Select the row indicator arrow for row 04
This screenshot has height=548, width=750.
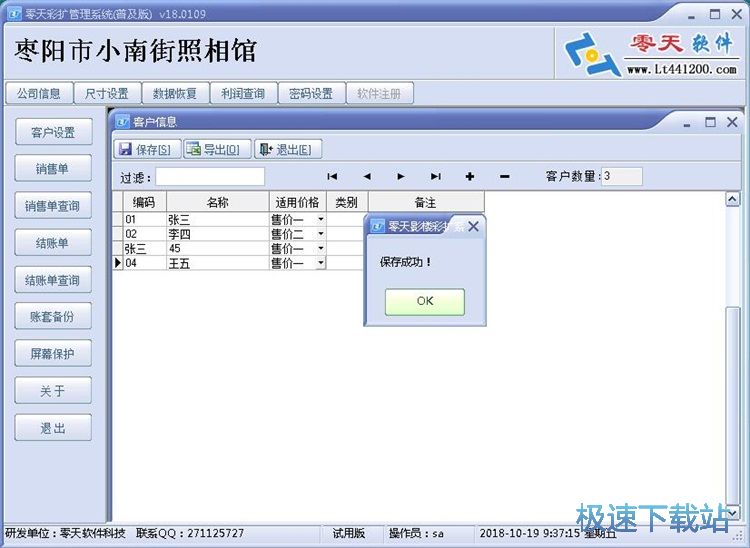tap(118, 263)
